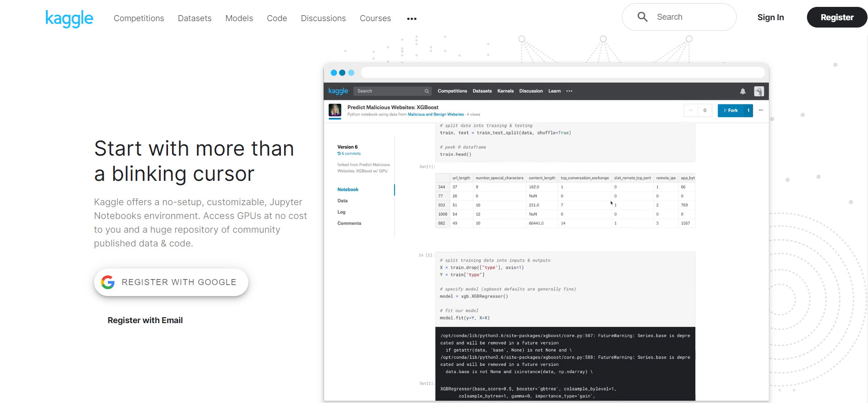Viewport: 868px width, 403px height.
Task: Open the Datasets menu item
Action: tap(195, 18)
